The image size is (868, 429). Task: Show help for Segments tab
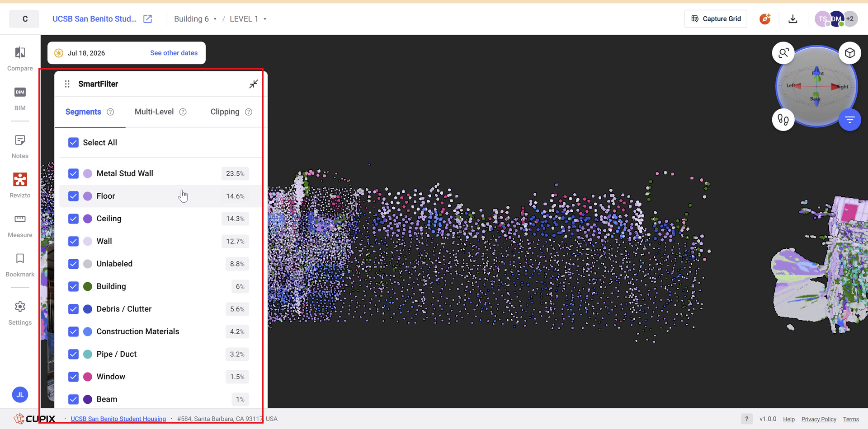coord(110,112)
